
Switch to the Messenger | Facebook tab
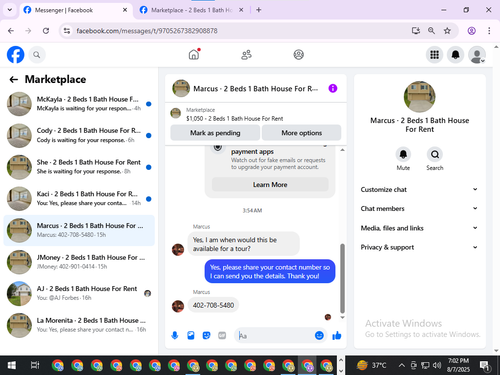tap(76, 10)
